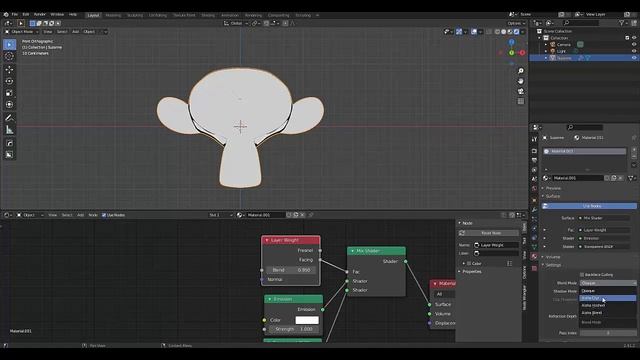Open the Window menu
The height and width of the screenshot is (360, 640).
(57, 15)
